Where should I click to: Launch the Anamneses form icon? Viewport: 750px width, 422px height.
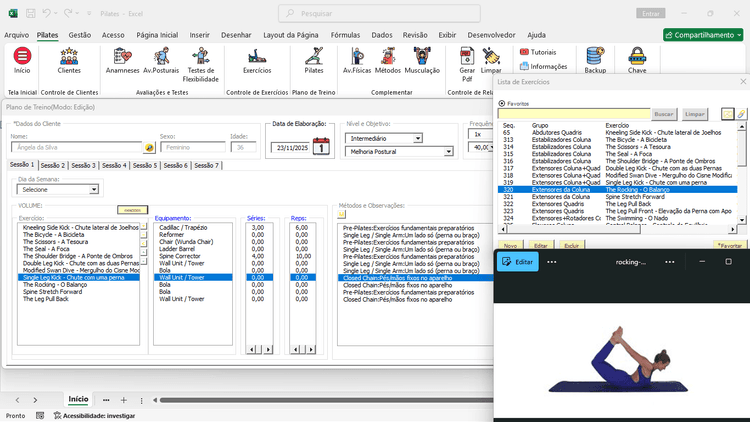[122, 61]
